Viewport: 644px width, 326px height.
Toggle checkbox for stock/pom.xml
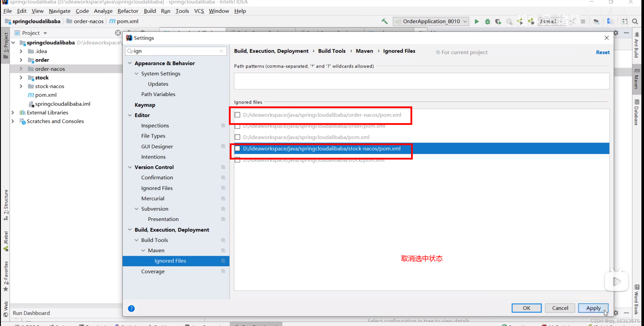237,160
